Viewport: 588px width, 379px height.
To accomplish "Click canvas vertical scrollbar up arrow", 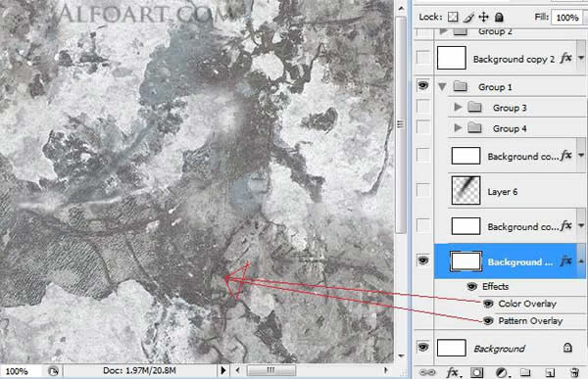I will [401, 8].
